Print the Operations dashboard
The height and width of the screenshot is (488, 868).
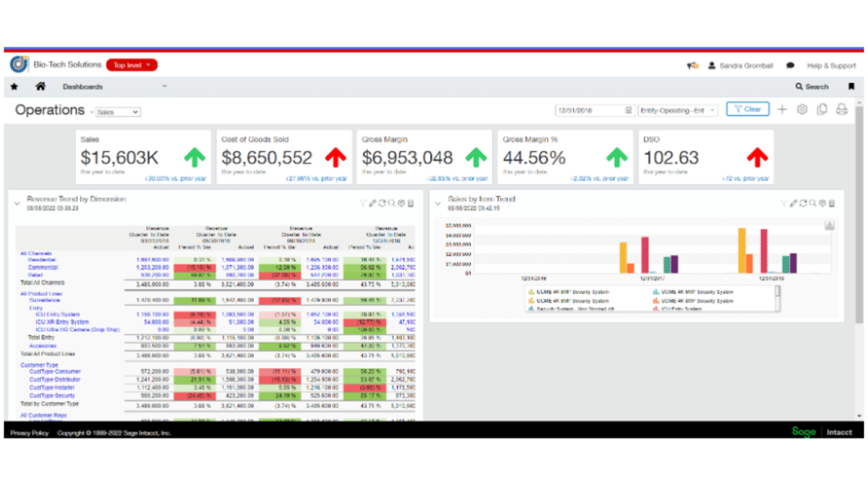841,109
